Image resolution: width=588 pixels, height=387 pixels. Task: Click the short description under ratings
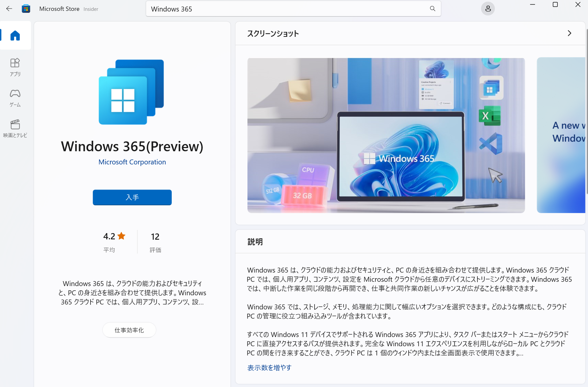point(132,293)
